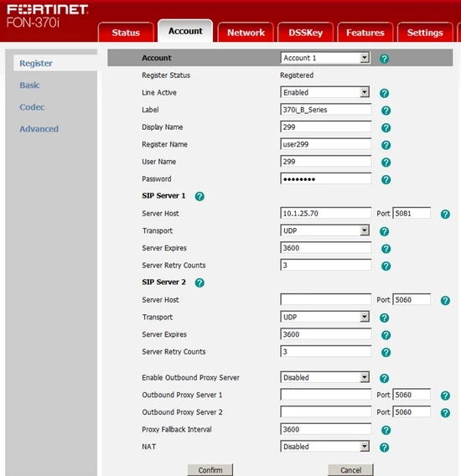461x476 pixels.
Task: Click SIP Server 1 Server Expires field
Action: (326, 248)
